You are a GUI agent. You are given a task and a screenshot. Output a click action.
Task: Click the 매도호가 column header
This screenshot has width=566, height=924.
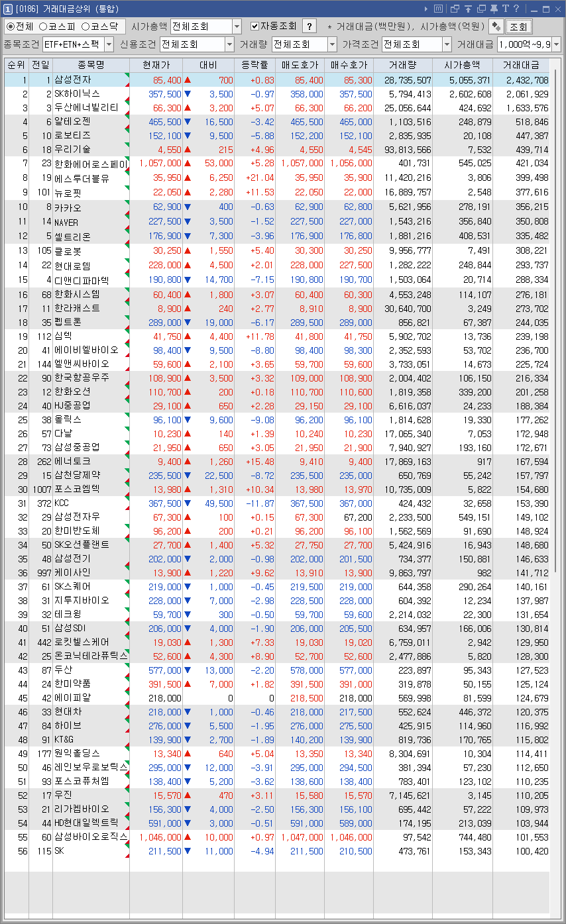tap(300, 66)
